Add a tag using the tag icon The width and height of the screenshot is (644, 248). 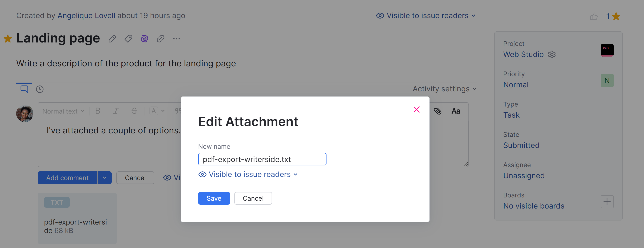tap(128, 38)
